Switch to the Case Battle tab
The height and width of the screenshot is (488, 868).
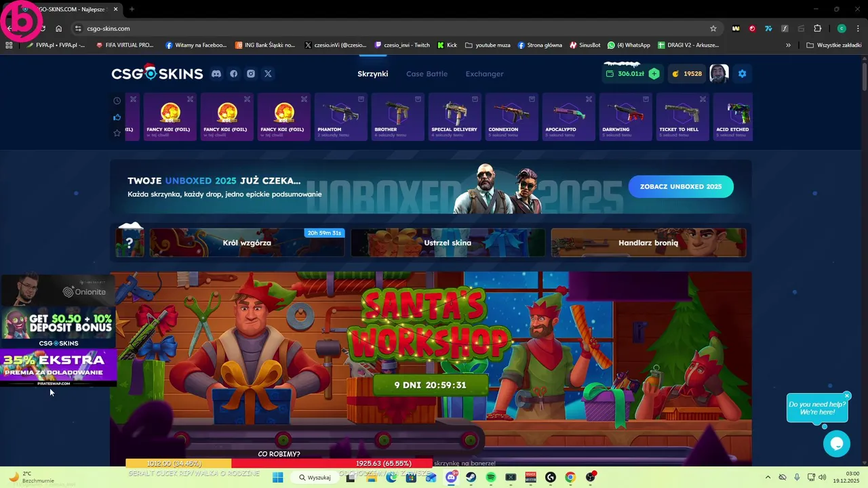pos(427,74)
